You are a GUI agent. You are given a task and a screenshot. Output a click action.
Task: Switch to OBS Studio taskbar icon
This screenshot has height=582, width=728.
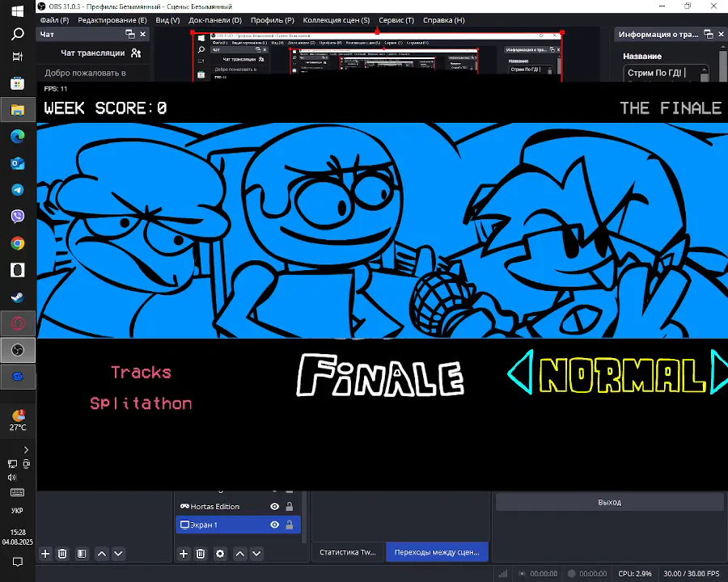(x=18, y=350)
